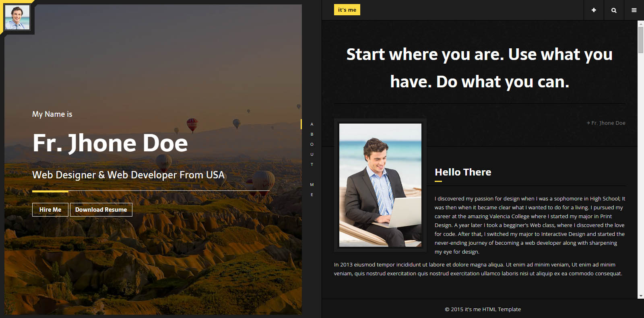This screenshot has width=644, height=318.
Task: Click the scrollbar down arrow
Action: (641, 296)
